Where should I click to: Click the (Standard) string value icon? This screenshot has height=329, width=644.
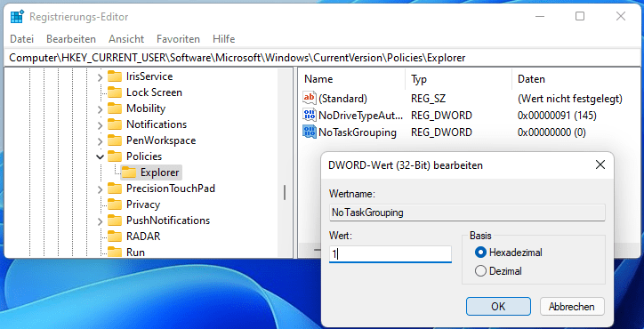pos(310,98)
